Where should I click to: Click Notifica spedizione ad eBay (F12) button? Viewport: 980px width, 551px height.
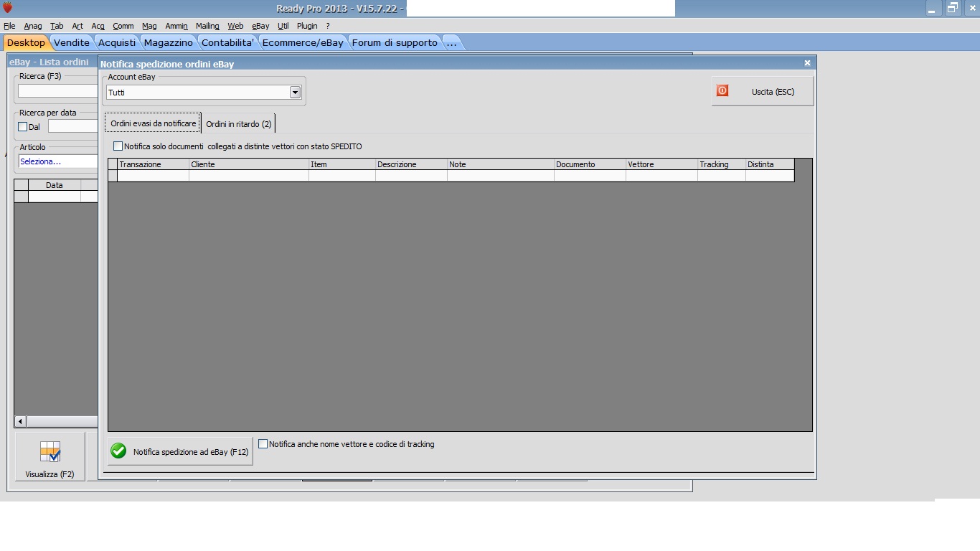click(x=180, y=451)
